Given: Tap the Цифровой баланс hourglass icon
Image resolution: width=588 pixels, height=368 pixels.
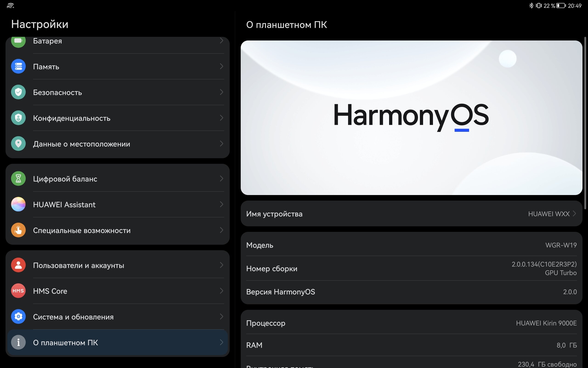Looking at the screenshot, I should (x=18, y=179).
